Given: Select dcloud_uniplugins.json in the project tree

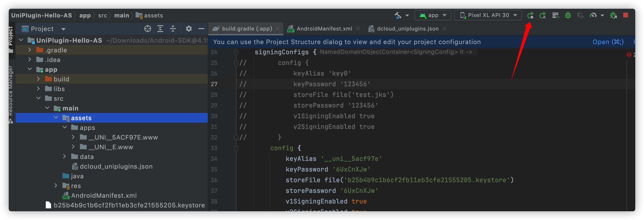Looking at the screenshot, I should point(112,166).
